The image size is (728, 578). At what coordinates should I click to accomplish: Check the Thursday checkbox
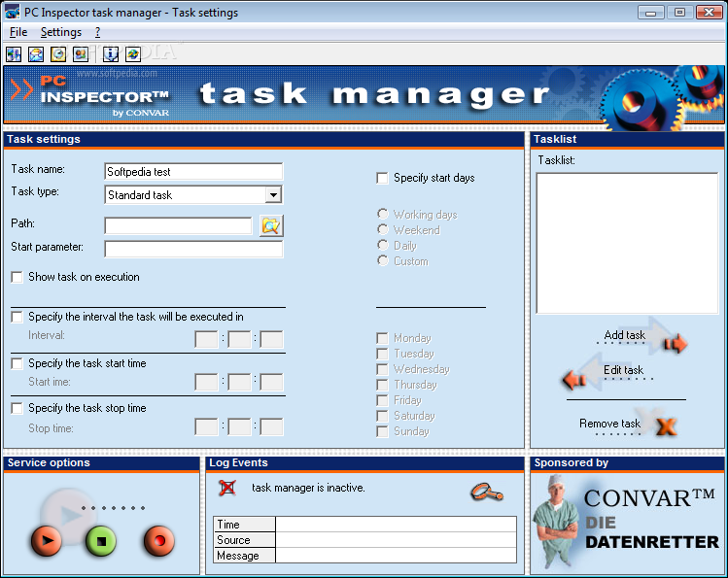pyautogui.click(x=382, y=385)
